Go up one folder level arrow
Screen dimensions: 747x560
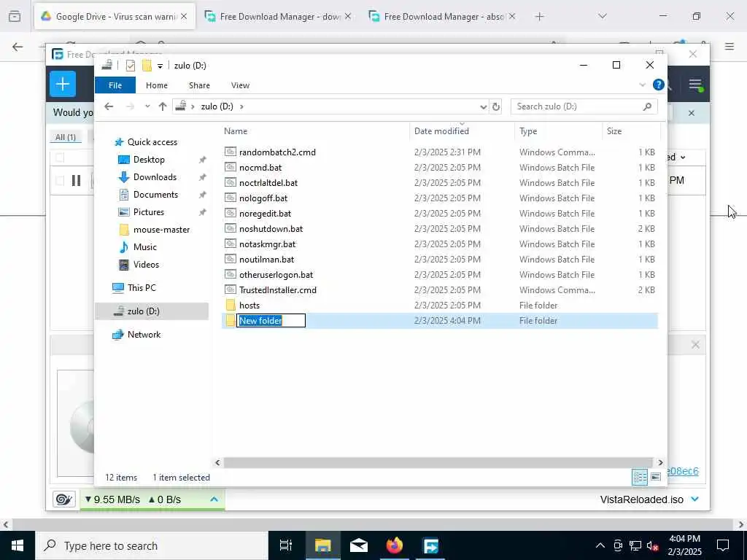pyautogui.click(x=163, y=106)
